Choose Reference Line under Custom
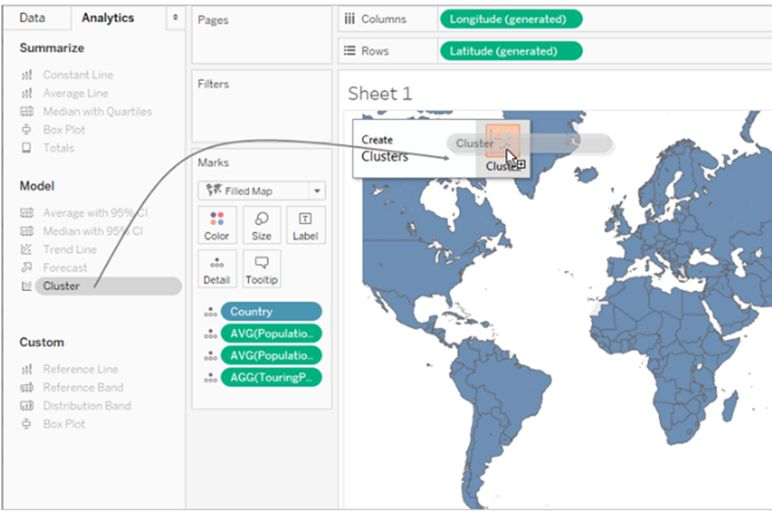 click(x=80, y=369)
